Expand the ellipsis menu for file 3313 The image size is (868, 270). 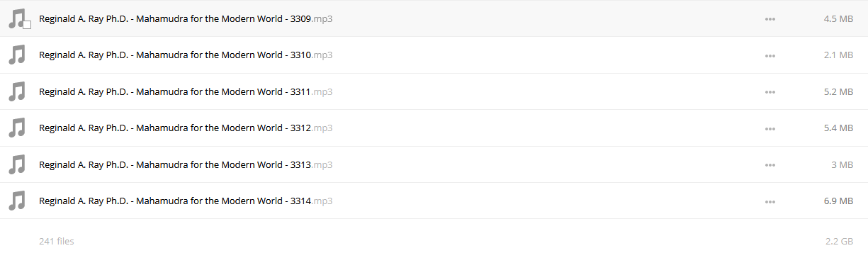point(770,165)
